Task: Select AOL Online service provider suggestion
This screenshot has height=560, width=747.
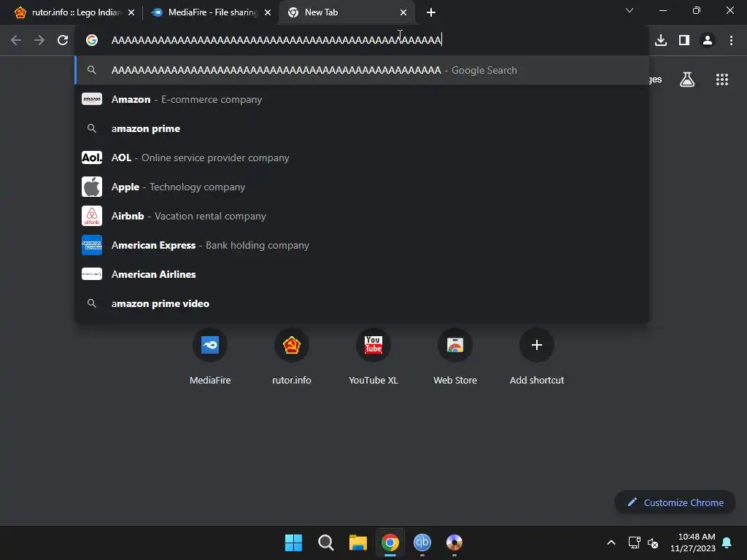Action: [x=362, y=157]
